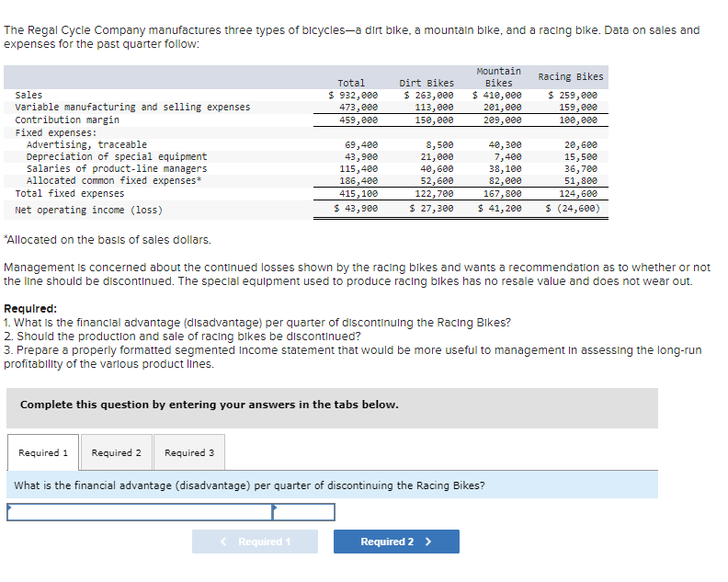Switch to the Required 3 tab
The image size is (728, 582).
pos(189,452)
